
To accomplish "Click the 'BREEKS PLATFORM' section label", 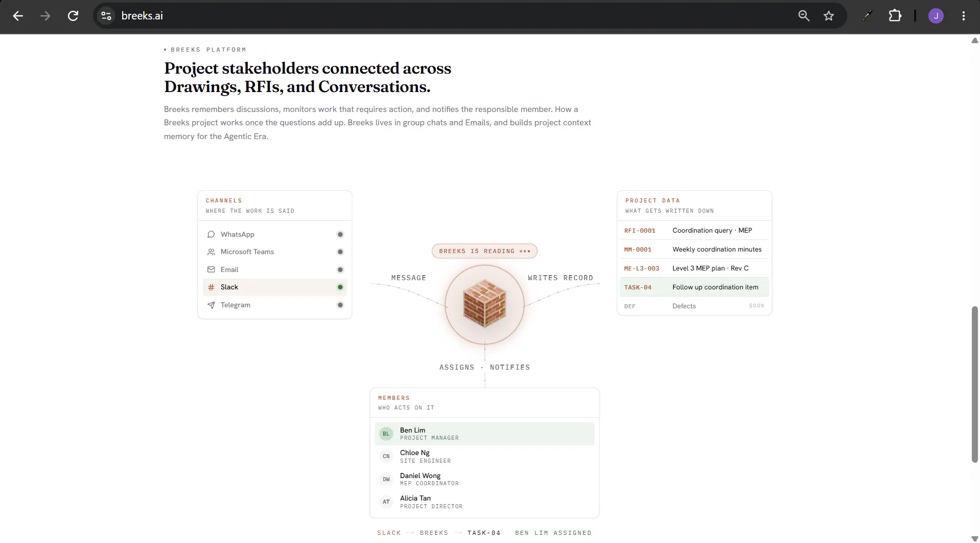I will [x=208, y=50].
